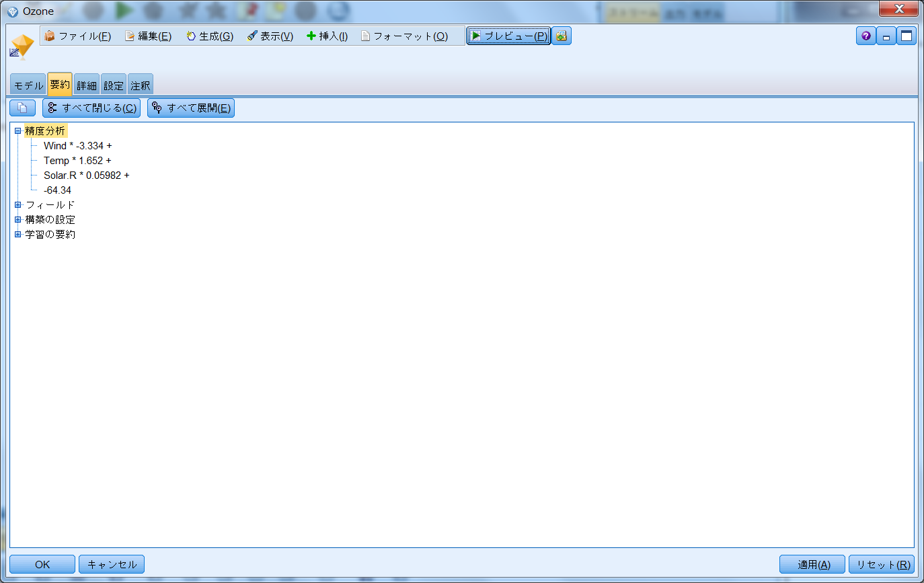
Task: Select the 'Wind * -3.334 +' row
Action: (77, 146)
